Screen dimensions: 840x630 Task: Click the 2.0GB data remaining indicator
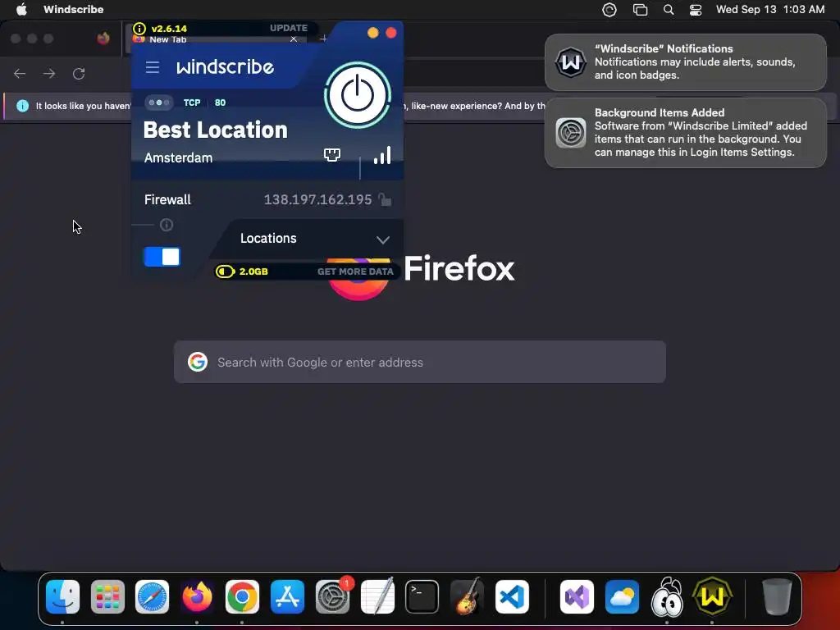tap(242, 272)
